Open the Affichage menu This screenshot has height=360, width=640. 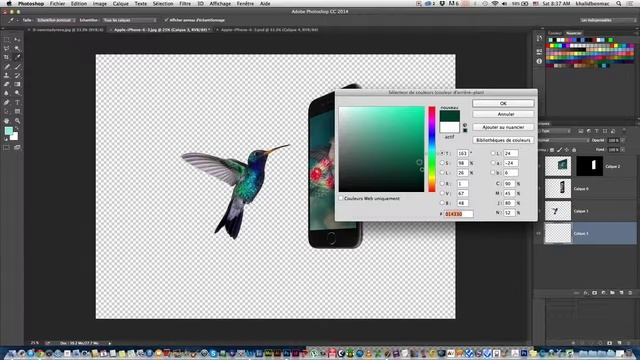pos(220,3)
